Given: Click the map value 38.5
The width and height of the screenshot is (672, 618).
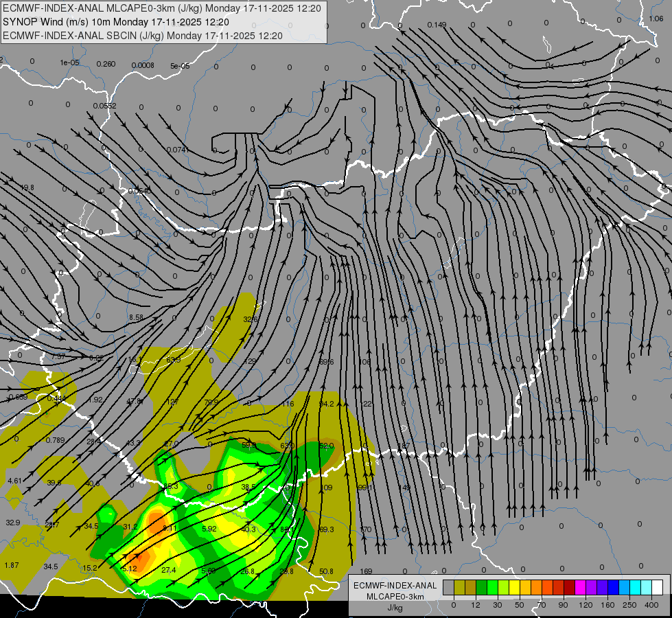Looking at the screenshot, I should tap(248, 488).
